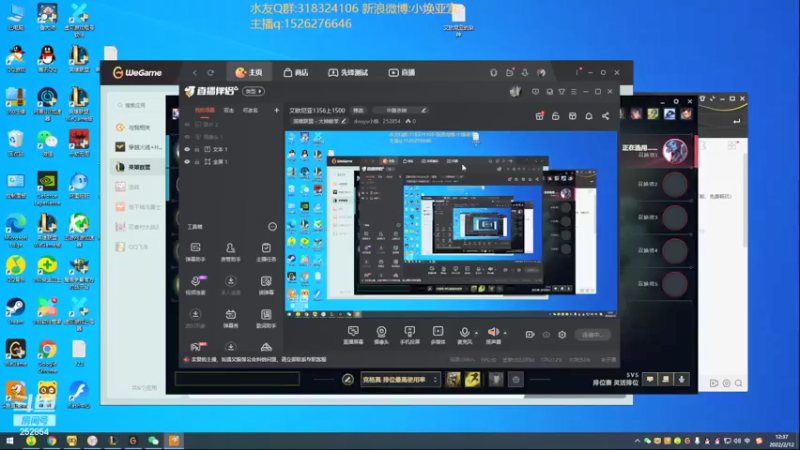Image resolution: width=800 pixels, height=450 pixels.
Task: Open the Windows Start menu
Action: (10, 440)
